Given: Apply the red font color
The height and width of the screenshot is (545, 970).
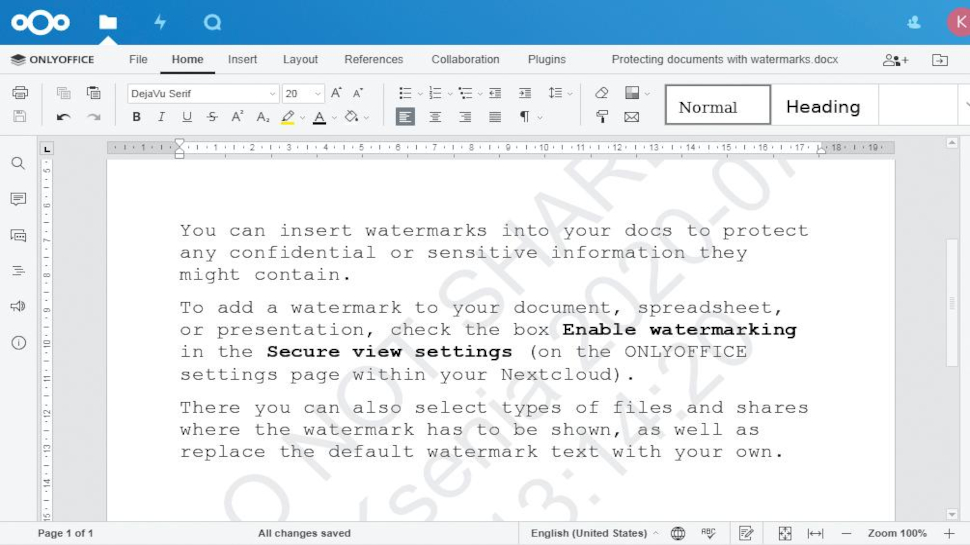Looking at the screenshot, I should click(x=319, y=117).
